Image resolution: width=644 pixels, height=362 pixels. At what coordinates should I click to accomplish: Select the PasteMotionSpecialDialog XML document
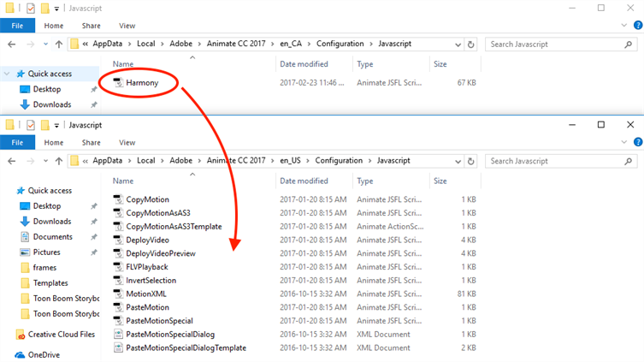click(x=169, y=335)
